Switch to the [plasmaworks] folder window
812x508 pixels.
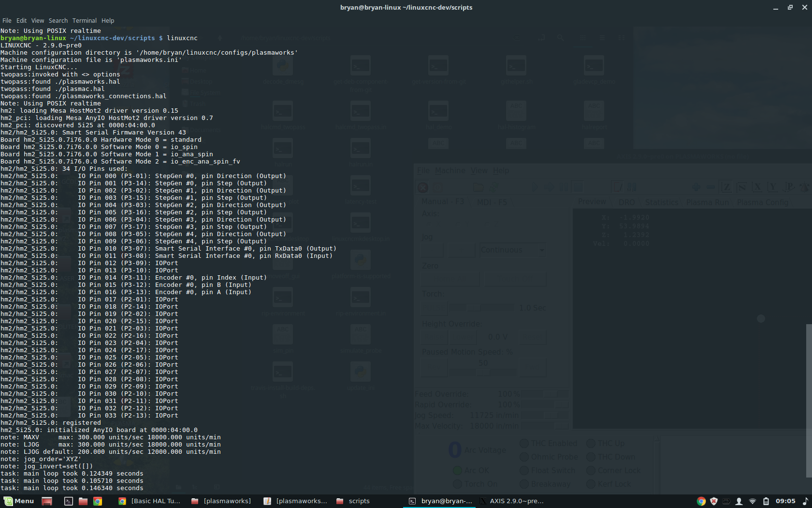pyautogui.click(x=221, y=501)
